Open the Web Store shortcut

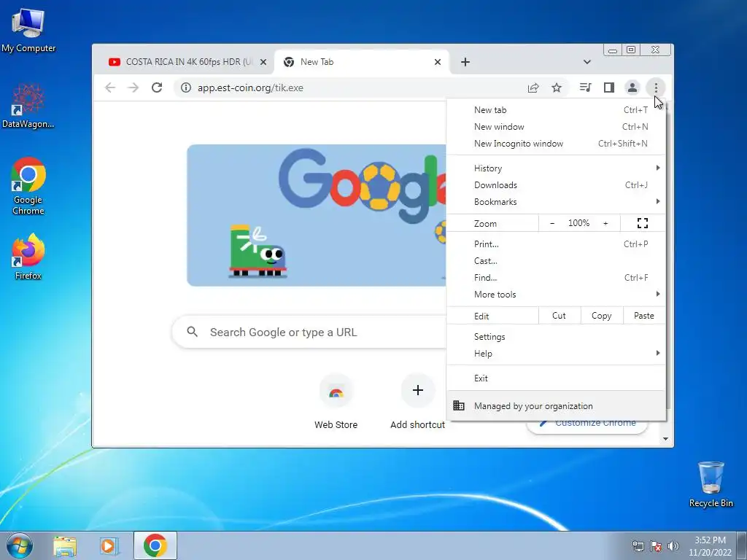[336, 402]
